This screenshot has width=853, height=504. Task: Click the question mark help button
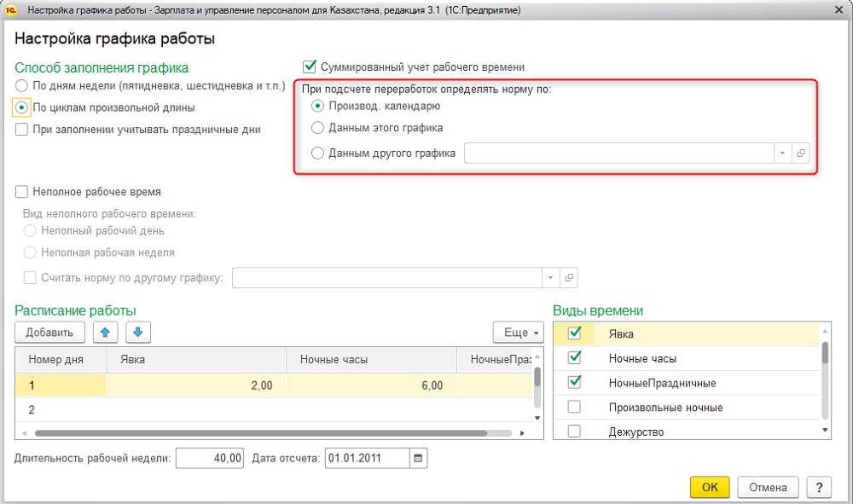tap(819, 487)
